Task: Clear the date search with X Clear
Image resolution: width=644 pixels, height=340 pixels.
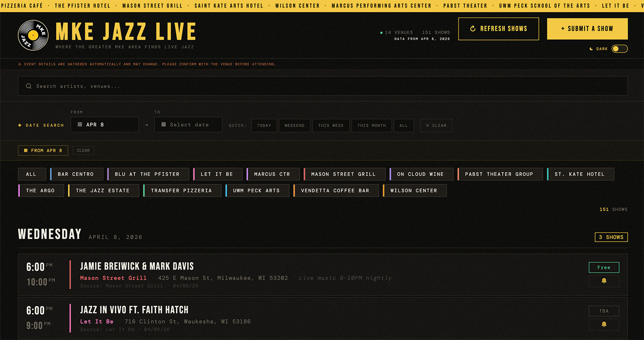Action: point(436,126)
